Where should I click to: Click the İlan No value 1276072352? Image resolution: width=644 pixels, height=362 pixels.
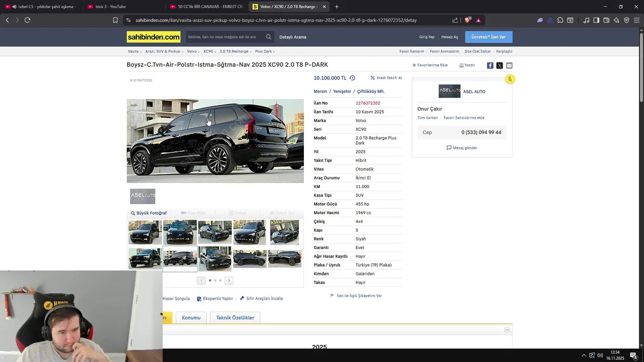point(368,103)
